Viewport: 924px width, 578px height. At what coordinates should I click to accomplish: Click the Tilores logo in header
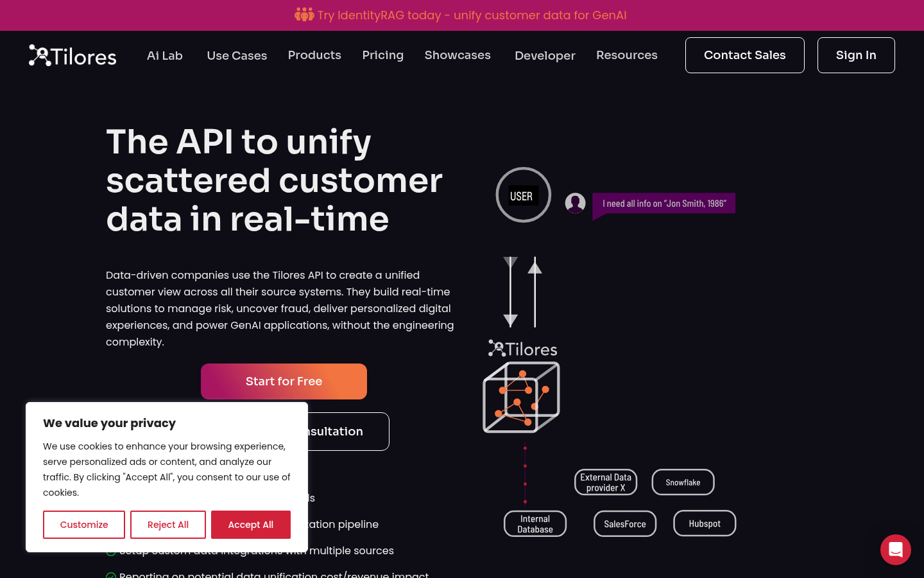[73, 56]
